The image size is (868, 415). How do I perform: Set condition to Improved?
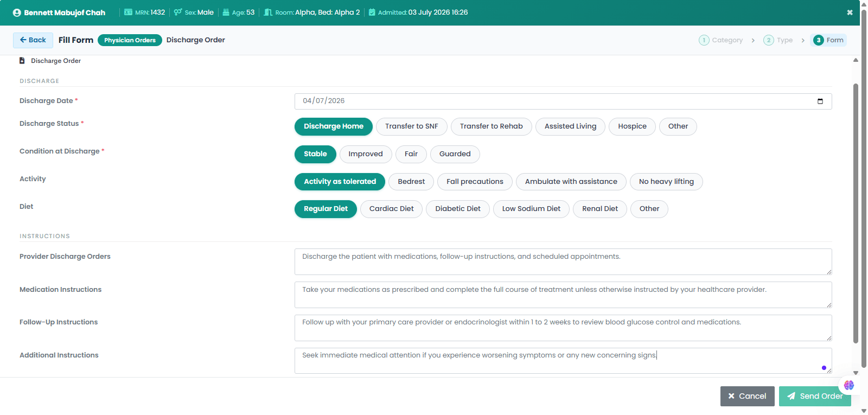(x=366, y=154)
